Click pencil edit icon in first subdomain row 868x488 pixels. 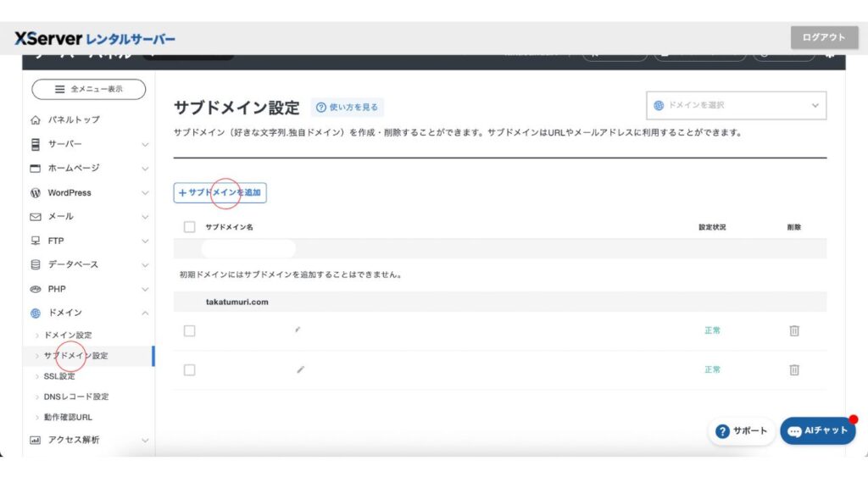pos(298,330)
